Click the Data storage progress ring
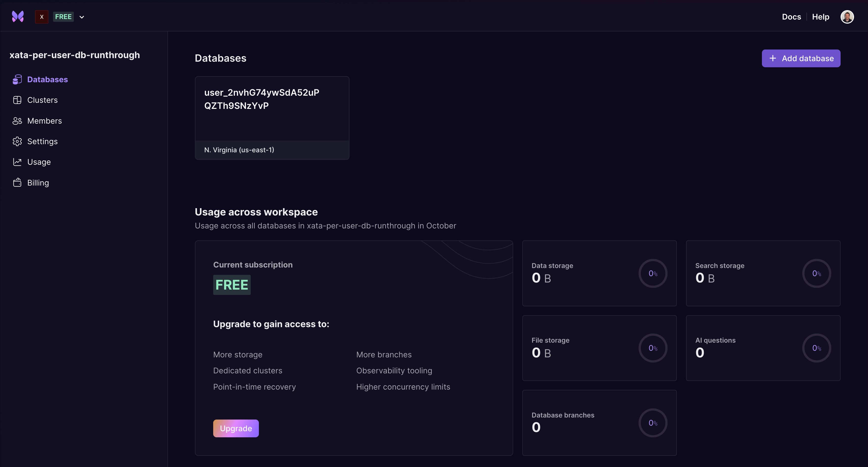The width and height of the screenshot is (868, 467). (653, 273)
